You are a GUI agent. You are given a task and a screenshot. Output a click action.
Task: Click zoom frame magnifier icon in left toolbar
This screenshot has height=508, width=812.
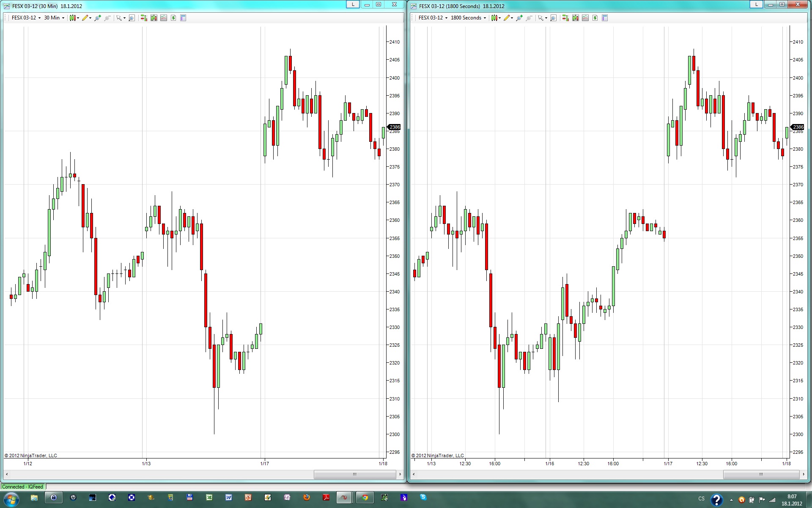point(132,18)
